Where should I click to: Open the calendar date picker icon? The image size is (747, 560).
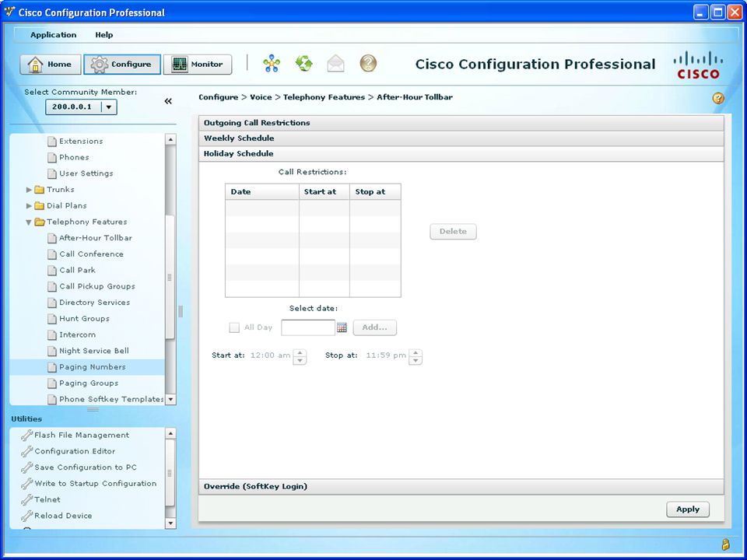point(342,327)
